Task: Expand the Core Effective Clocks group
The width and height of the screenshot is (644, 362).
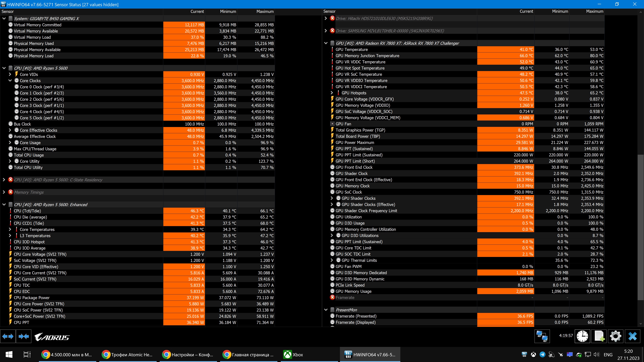Action: tap(10, 130)
